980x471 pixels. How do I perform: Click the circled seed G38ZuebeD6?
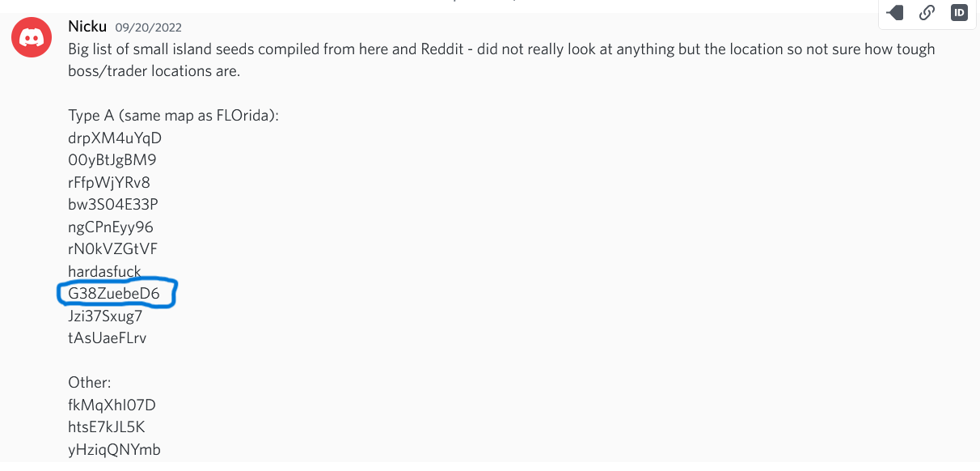point(114,294)
